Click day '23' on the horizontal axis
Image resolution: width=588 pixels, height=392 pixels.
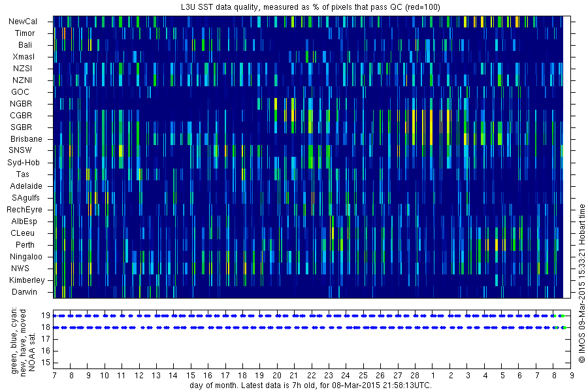(329, 376)
